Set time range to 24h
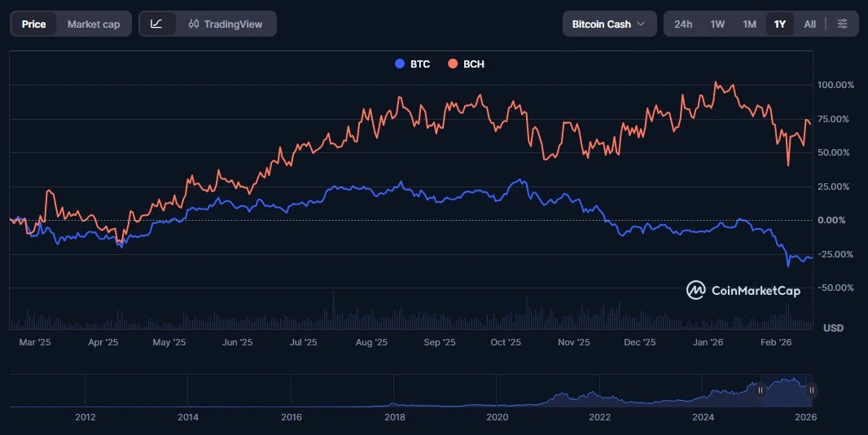Image resolution: width=868 pixels, height=435 pixels. 683,24
